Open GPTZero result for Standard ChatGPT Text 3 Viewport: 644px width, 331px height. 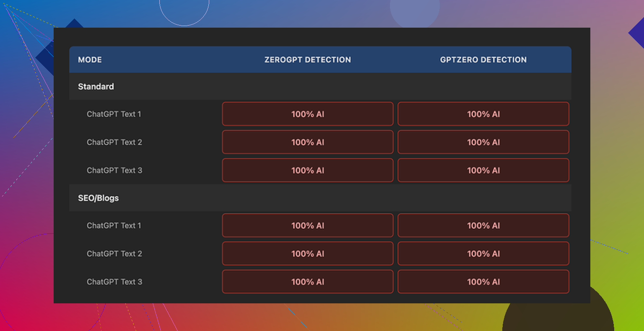483,170
